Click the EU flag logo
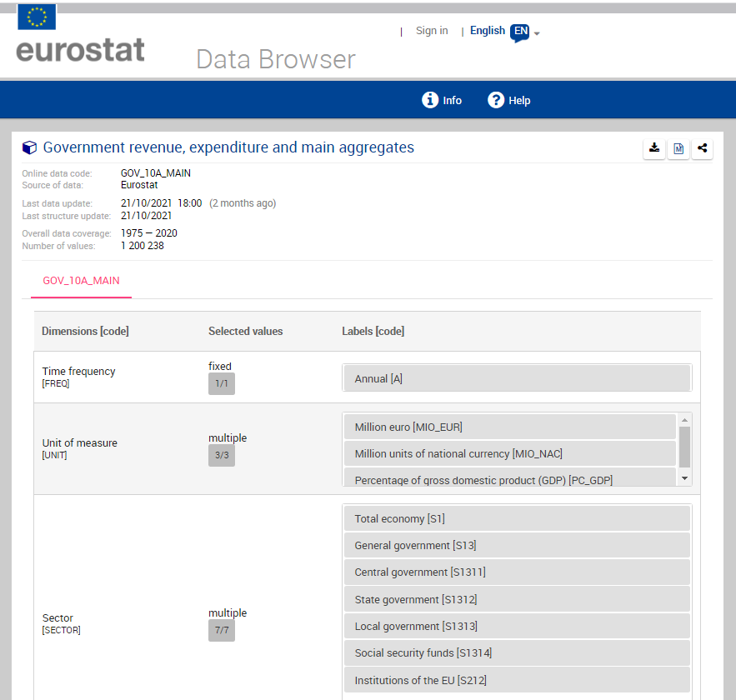Viewport: 736px width, 700px height. point(37,17)
